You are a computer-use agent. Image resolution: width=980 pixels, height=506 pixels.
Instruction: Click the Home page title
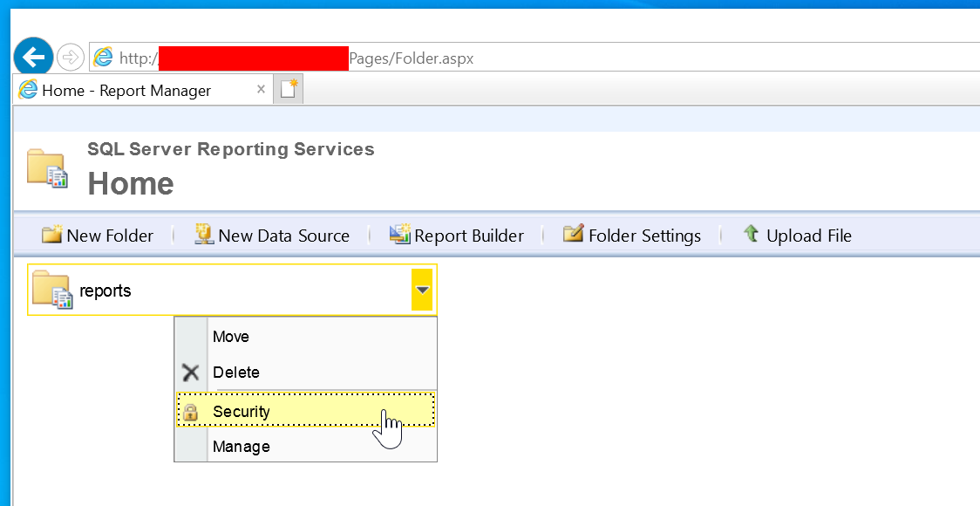(x=131, y=184)
